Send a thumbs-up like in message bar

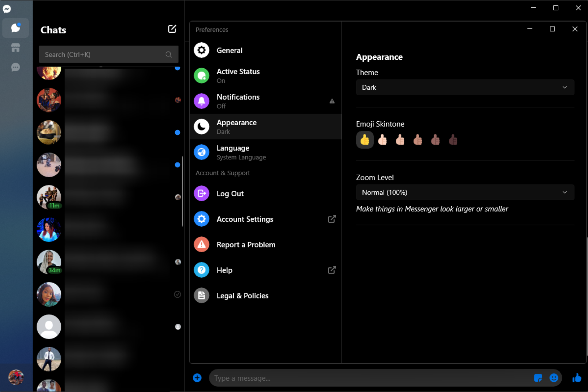pyautogui.click(x=577, y=378)
